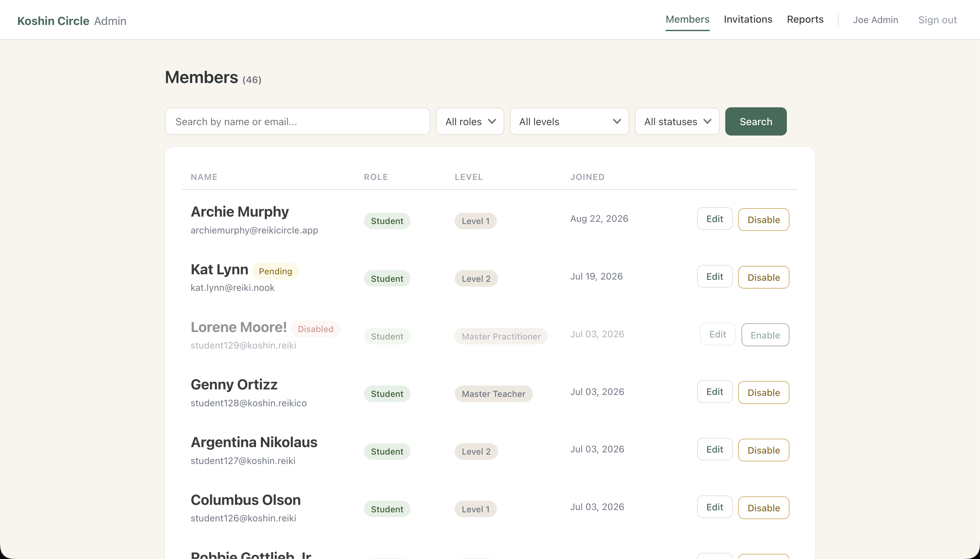Click the Aug 22, 2026 joined date
Screen dimensions: 980x559
599,219
